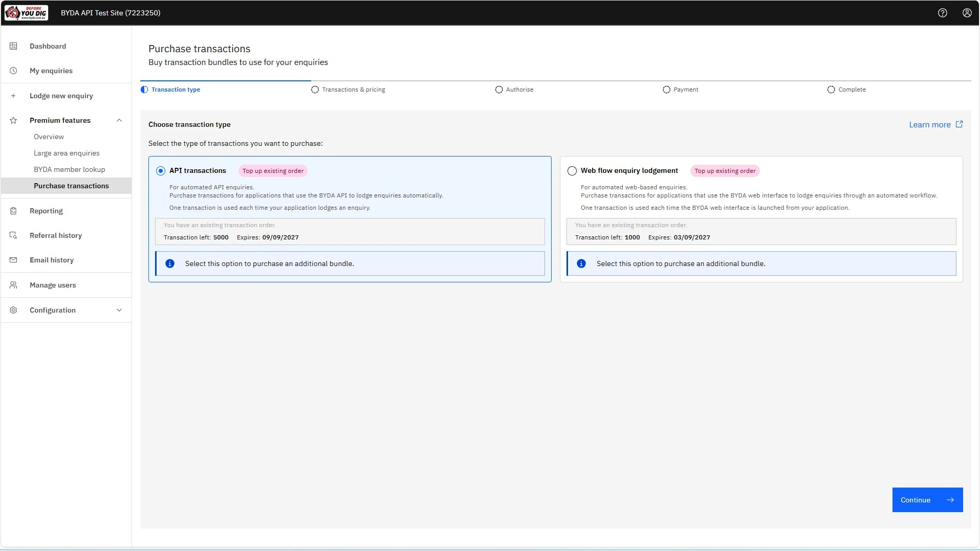
Task: Open the Learn more link
Action: 935,125
